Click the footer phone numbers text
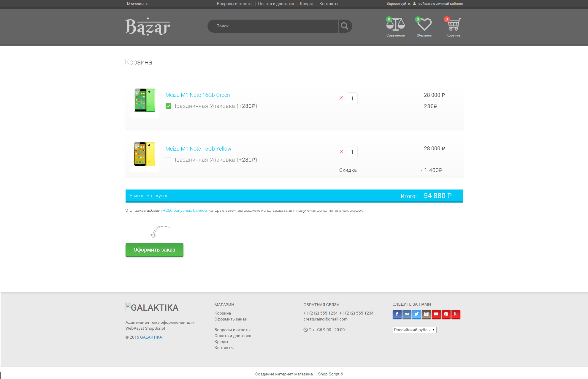The image size is (588, 379). (x=338, y=313)
